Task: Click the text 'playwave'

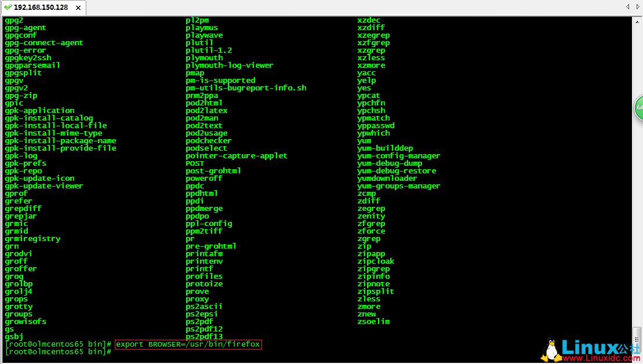Action: 204,35
